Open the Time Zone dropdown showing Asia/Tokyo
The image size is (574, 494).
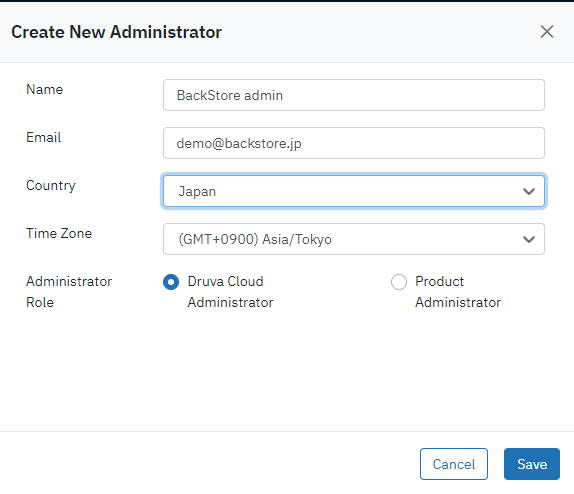354,239
